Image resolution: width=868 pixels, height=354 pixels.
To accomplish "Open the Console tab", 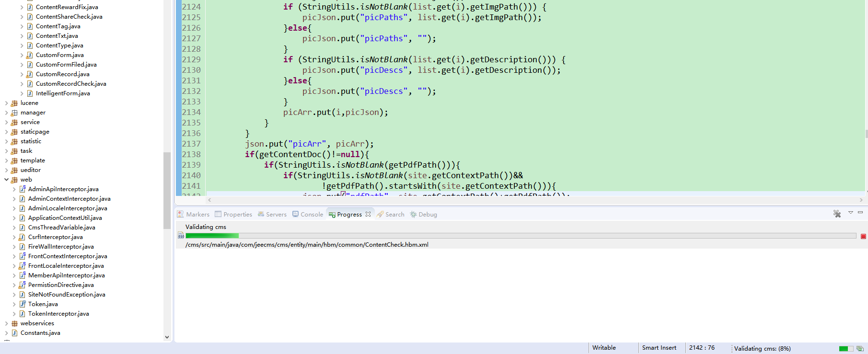I will point(308,215).
